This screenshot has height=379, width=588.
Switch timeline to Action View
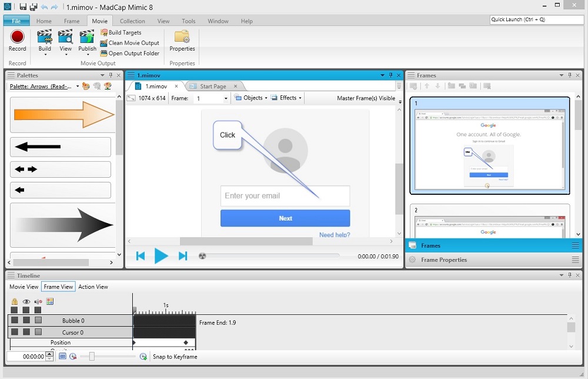93,287
